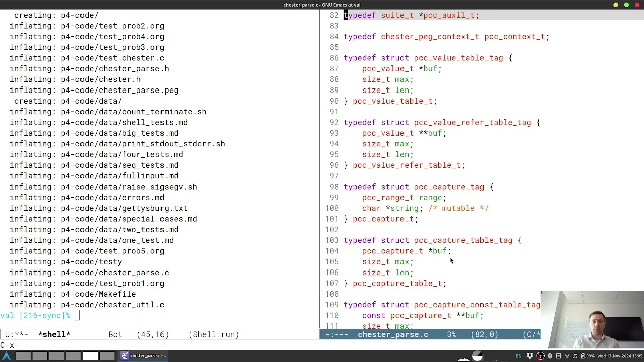
Task: Click chester_peg_context_t on line 84
Action: 430,37
